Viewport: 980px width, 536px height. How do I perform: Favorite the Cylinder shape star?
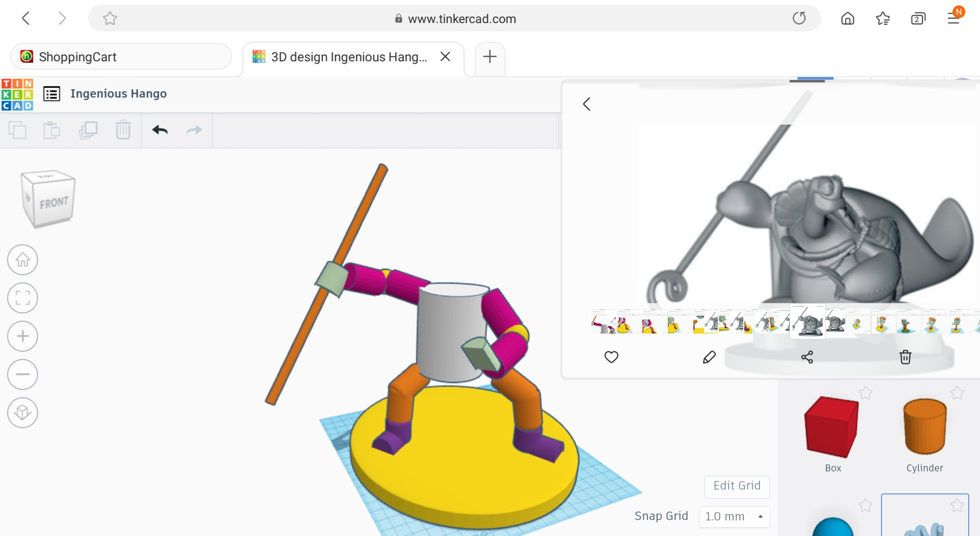[x=957, y=393]
